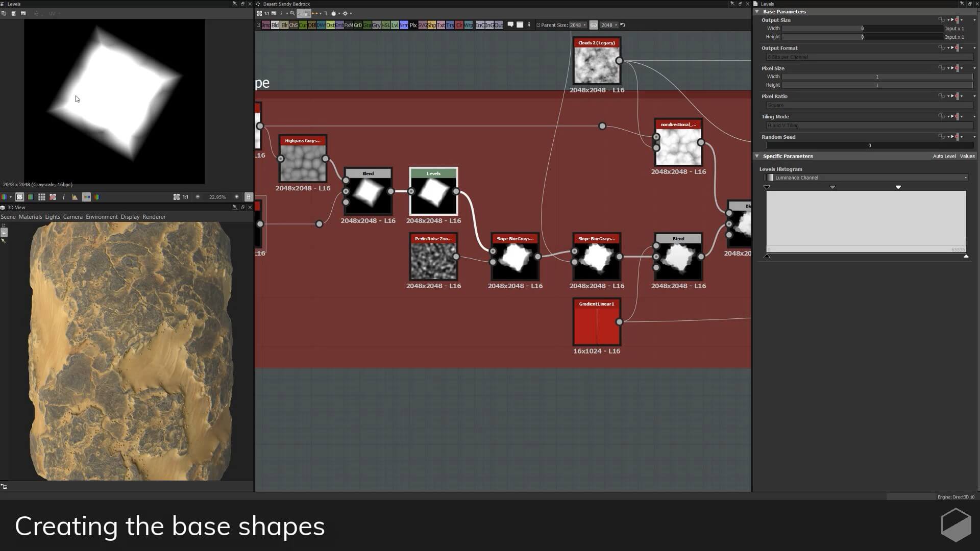
Task: Open the Renderer menu in 3D View
Action: (x=154, y=217)
